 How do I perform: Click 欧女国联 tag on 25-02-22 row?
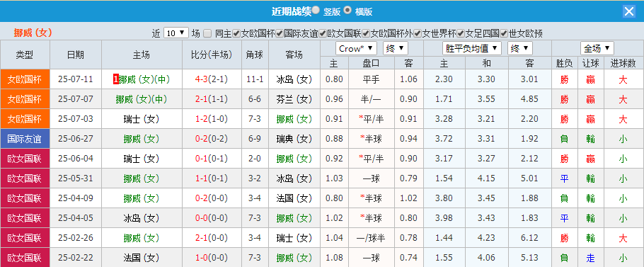(25, 258)
